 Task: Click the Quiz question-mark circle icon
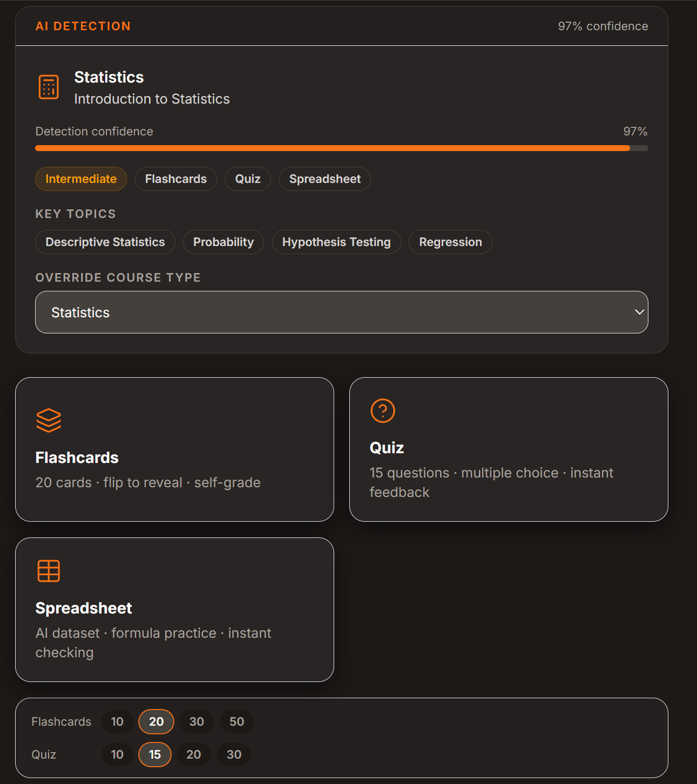click(382, 410)
